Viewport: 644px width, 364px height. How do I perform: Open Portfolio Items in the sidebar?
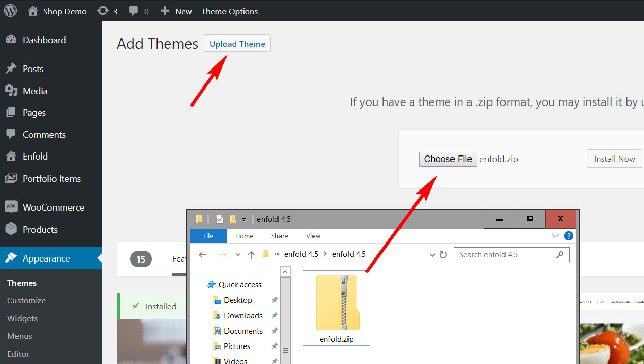click(x=51, y=178)
